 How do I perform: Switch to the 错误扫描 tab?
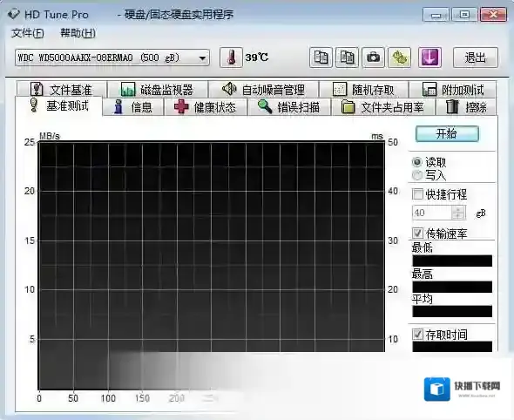(x=289, y=107)
